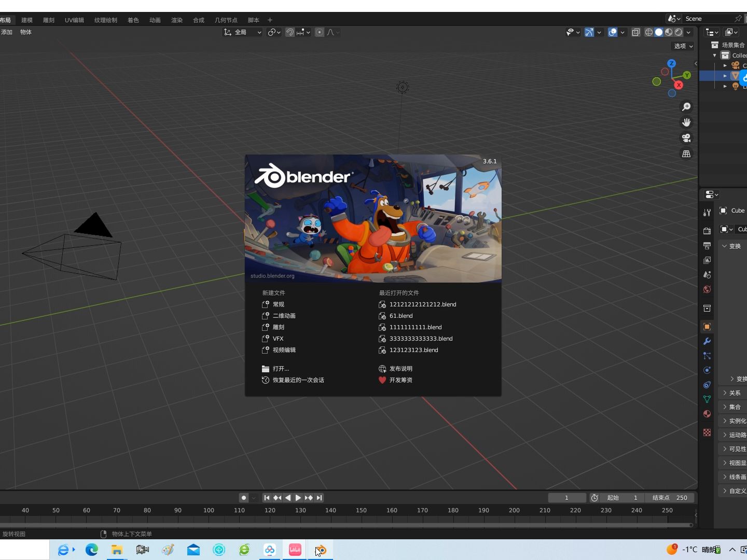Click the blue Z axis gizmo ball
The width and height of the screenshot is (747, 560).
tap(672, 63)
